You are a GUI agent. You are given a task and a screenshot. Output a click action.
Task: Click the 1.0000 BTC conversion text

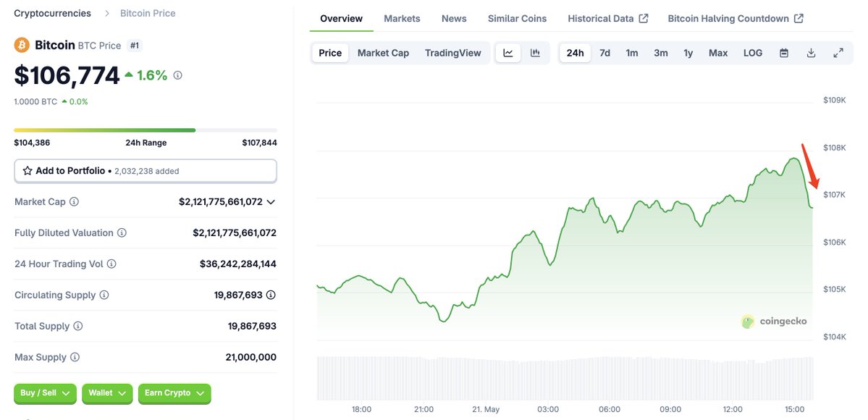coord(35,101)
